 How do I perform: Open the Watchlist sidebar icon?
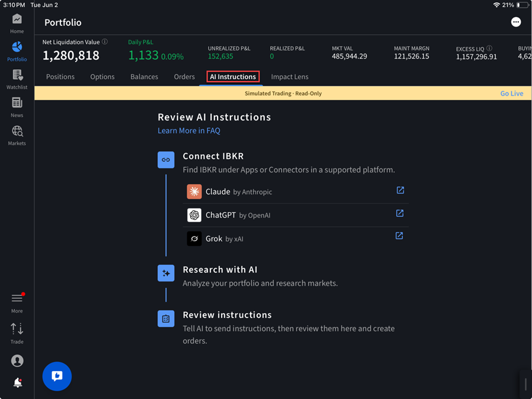[x=17, y=74]
